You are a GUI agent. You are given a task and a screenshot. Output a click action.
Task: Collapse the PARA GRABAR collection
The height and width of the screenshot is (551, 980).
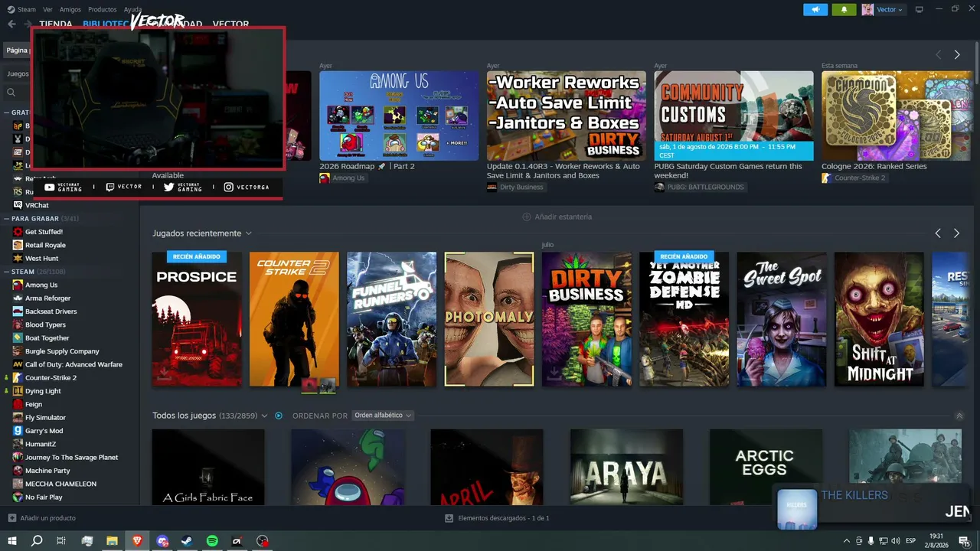[x=7, y=219]
